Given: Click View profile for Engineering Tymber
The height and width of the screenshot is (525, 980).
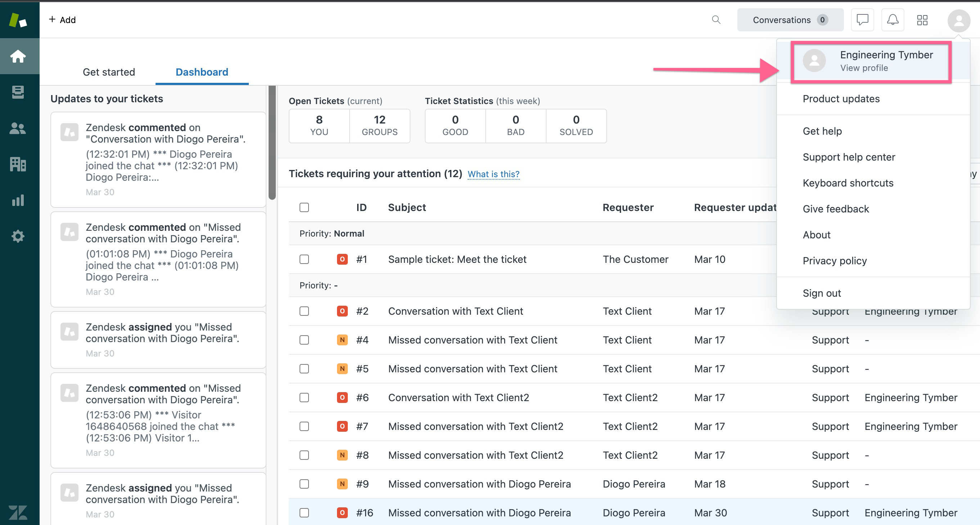Looking at the screenshot, I should 864,68.
